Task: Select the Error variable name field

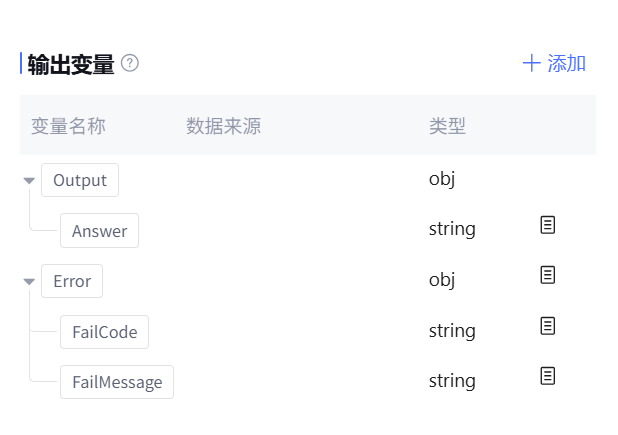Action: click(x=72, y=281)
